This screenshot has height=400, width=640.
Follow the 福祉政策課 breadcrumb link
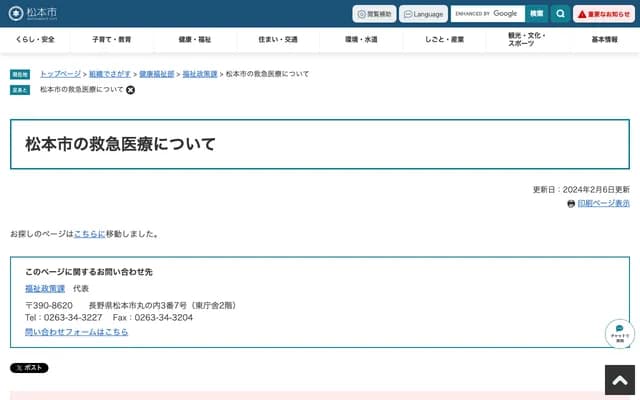200,74
